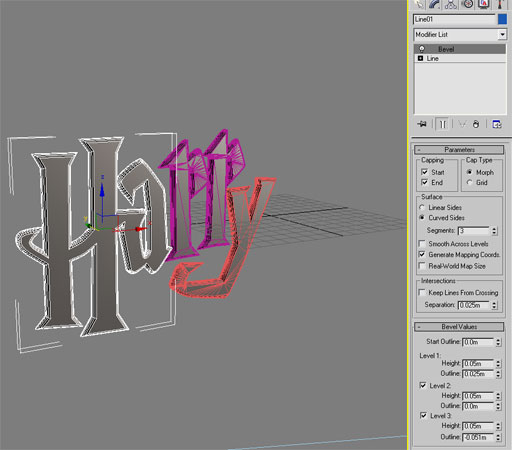Toggle the End capping checkbox
The width and height of the screenshot is (512, 450).
(425, 182)
